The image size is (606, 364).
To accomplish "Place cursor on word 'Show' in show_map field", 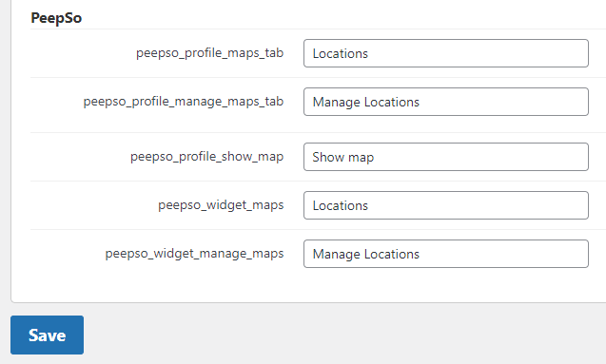I will click(328, 157).
